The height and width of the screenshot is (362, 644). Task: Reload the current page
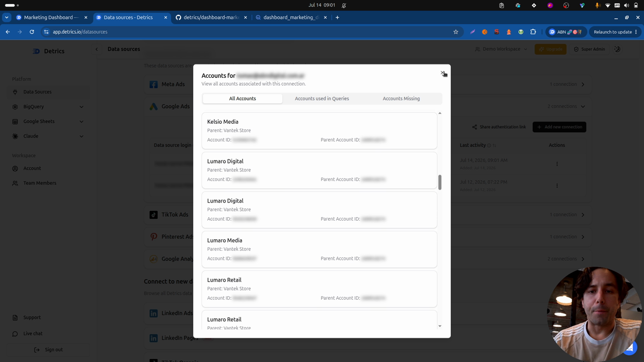[32, 32]
